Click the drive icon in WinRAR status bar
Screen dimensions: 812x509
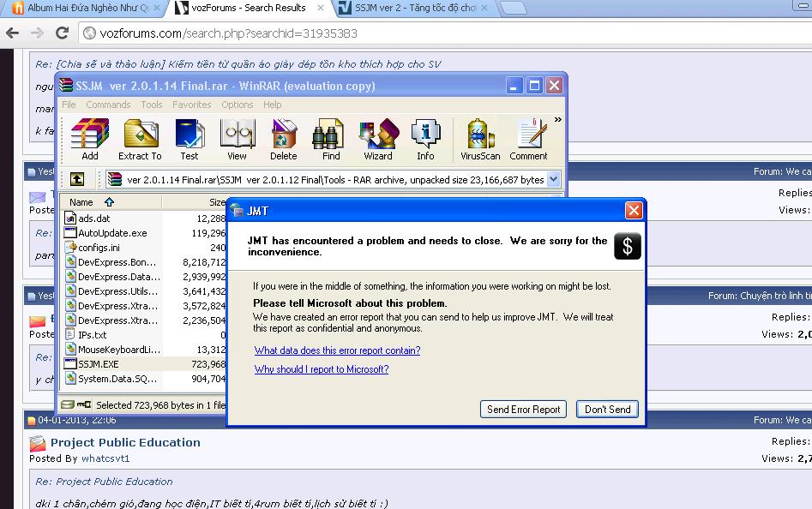[x=68, y=404]
